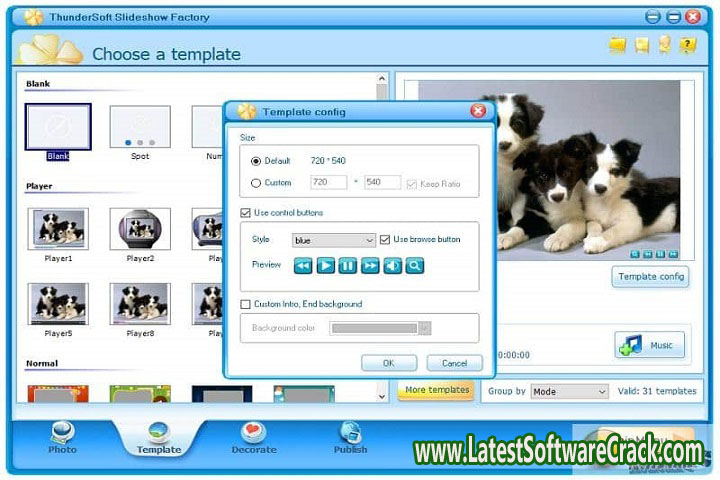Screen dimensions: 720x480
Task: Click the custom width field showing 720
Action: (x=328, y=182)
